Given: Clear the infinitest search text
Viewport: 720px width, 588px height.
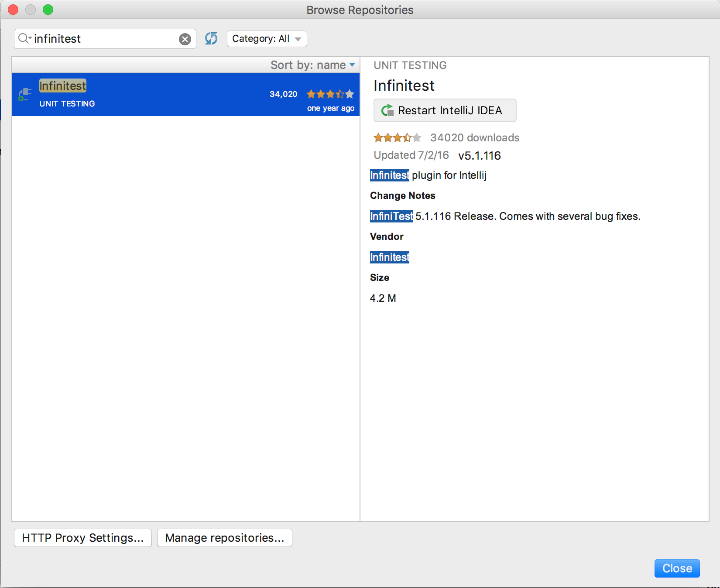Looking at the screenshot, I should (185, 39).
